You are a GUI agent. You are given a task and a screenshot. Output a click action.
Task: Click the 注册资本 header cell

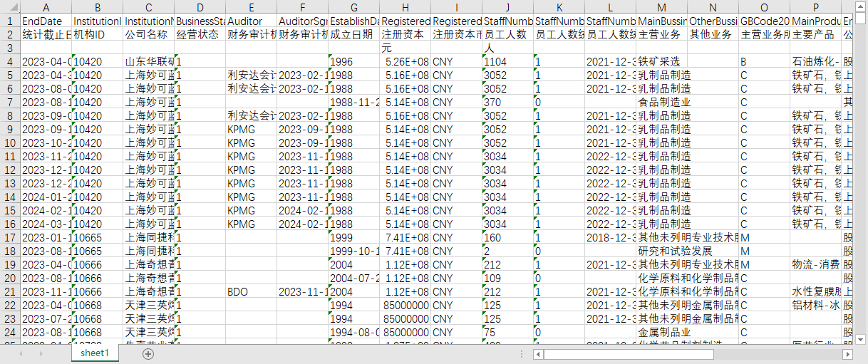coord(405,34)
